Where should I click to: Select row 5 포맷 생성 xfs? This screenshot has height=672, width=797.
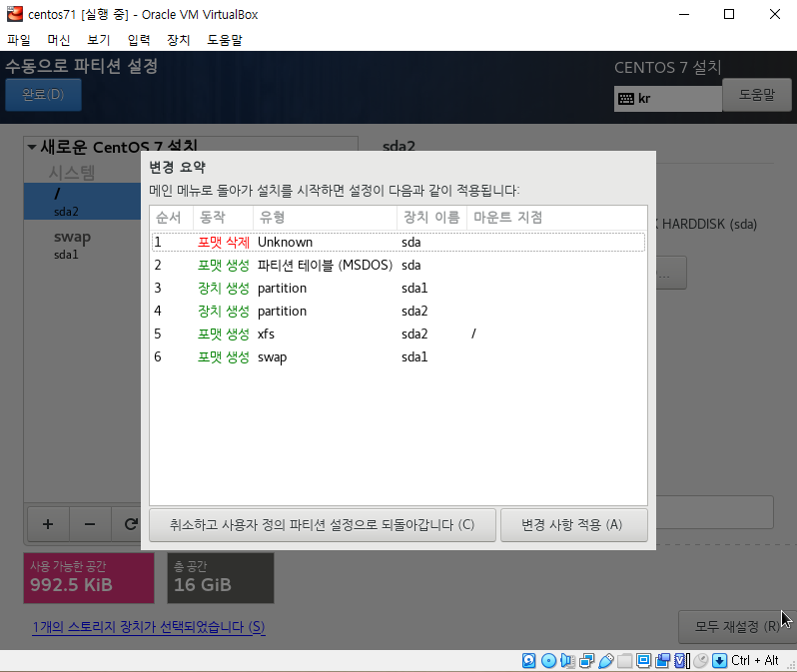click(x=398, y=334)
